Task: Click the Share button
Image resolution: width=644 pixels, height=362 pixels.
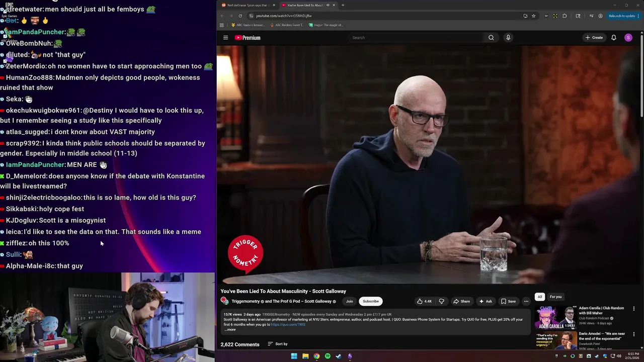Action: pos(461,301)
